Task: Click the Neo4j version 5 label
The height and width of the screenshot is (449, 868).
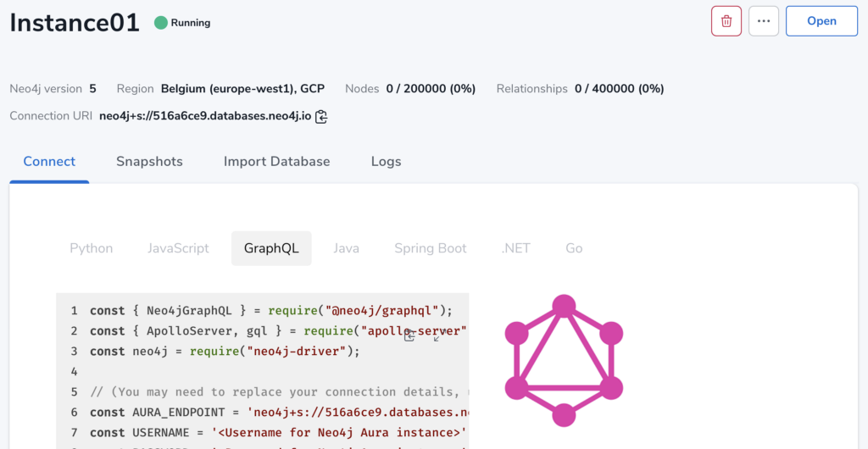Action: (53, 88)
